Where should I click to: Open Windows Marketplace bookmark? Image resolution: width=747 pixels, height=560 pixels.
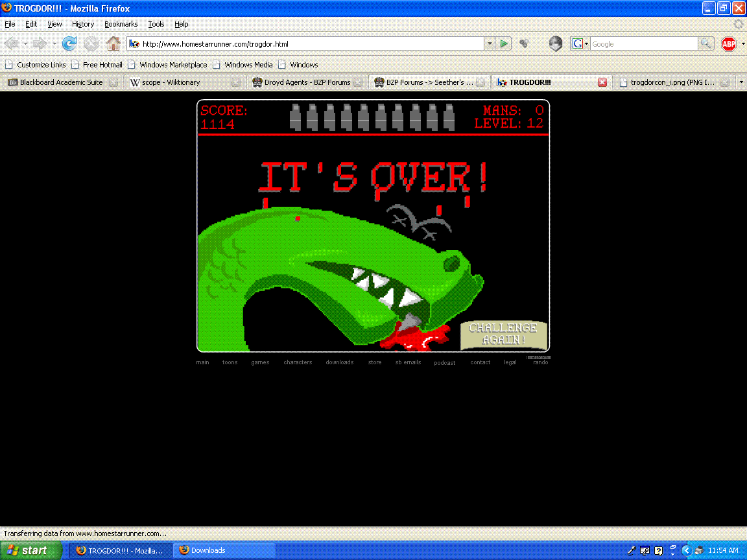(168, 65)
